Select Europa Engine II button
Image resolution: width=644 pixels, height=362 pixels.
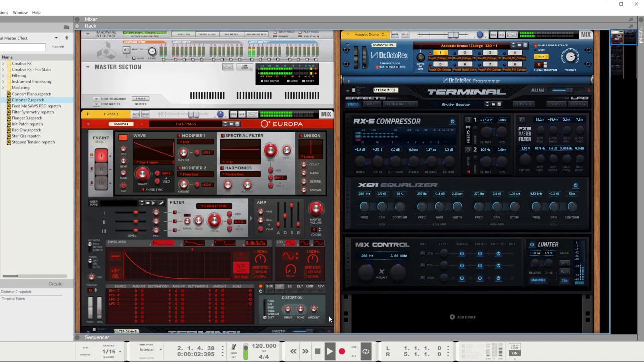101,170
